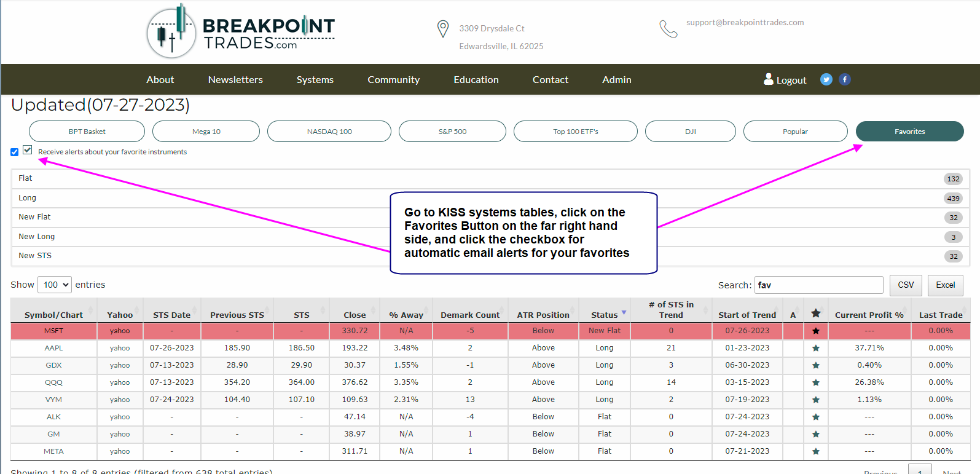Sort by STS Date column
Image resolution: width=980 pixels, height=474 pixels.
171,315
